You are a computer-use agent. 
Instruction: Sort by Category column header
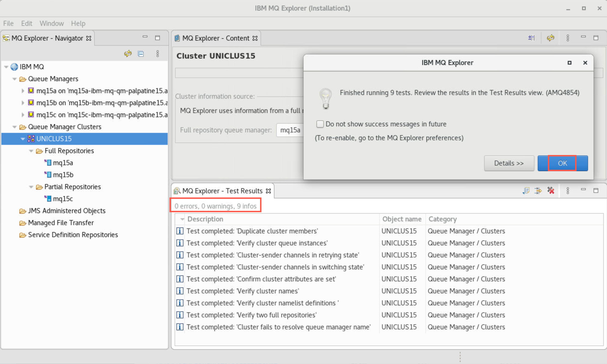[514, 219]
